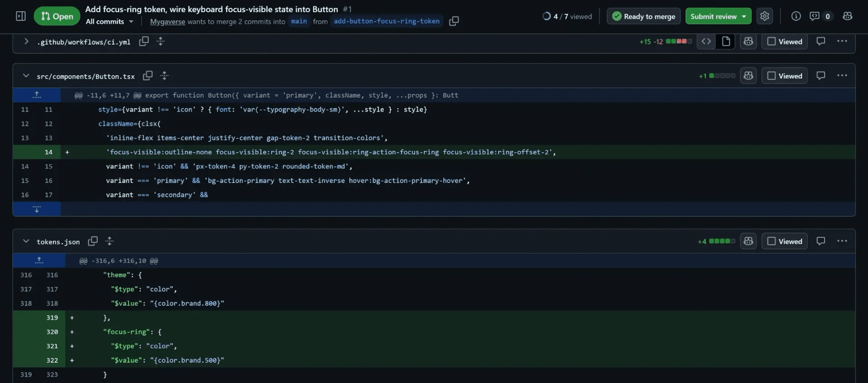Open the Mygaverse user link
The width and height of the screenshot is (868, 383).
click(167, 21)
